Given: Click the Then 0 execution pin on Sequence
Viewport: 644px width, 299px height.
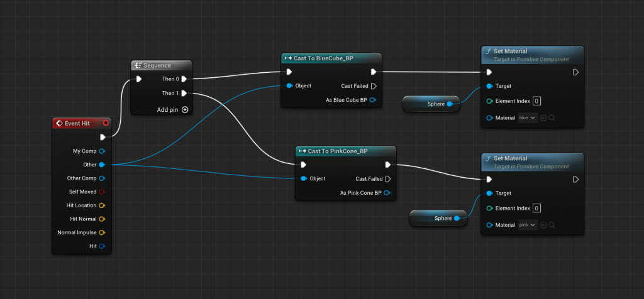Looking at the screenshot, I should point(184,79).
